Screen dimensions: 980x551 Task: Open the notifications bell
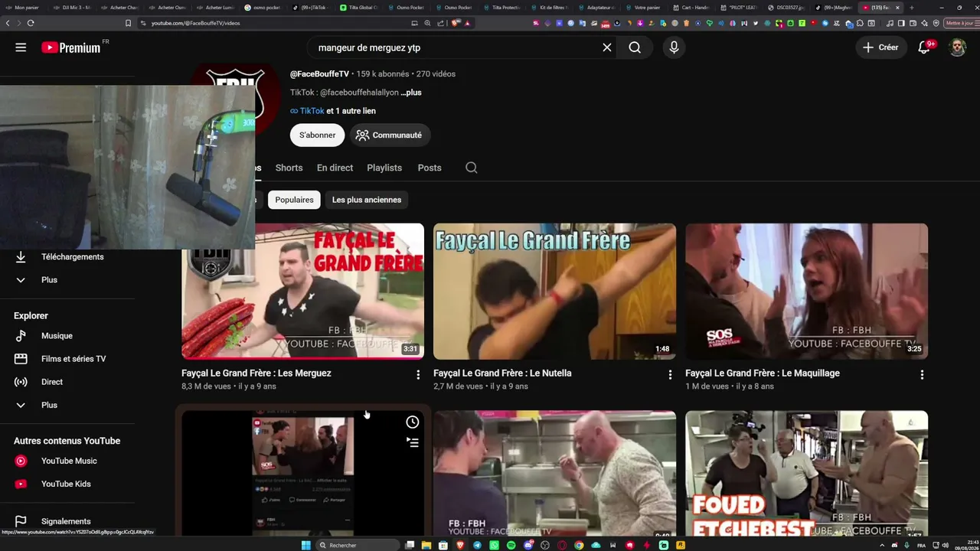tap(924, 47)
